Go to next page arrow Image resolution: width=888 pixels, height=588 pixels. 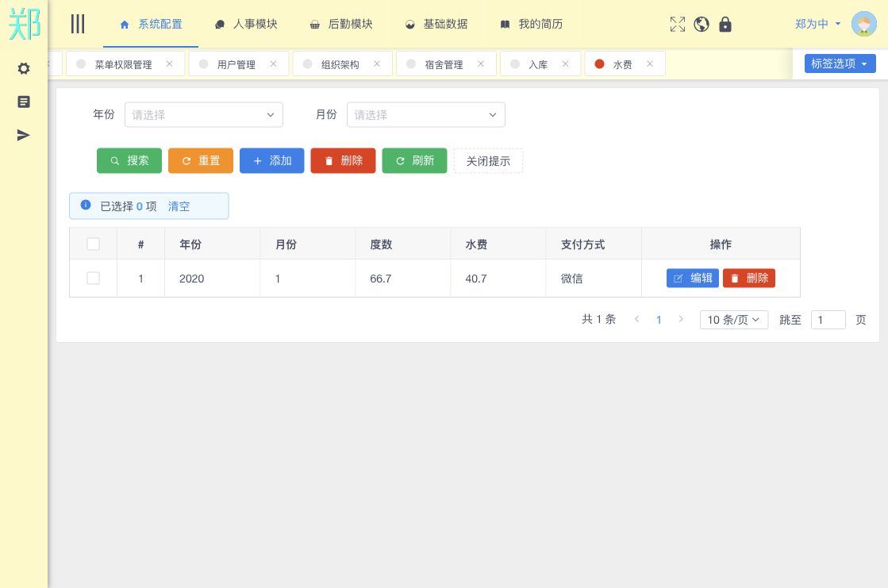pyautogui.click(x=681, y=320)
